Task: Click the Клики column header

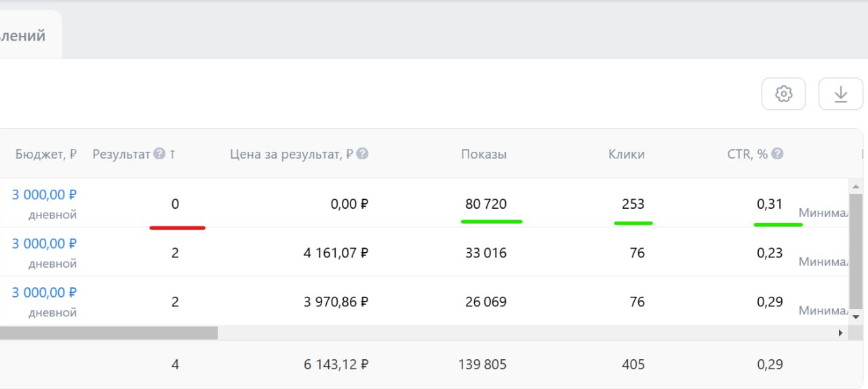Action: pyautogui.click(x=626, y=154)
